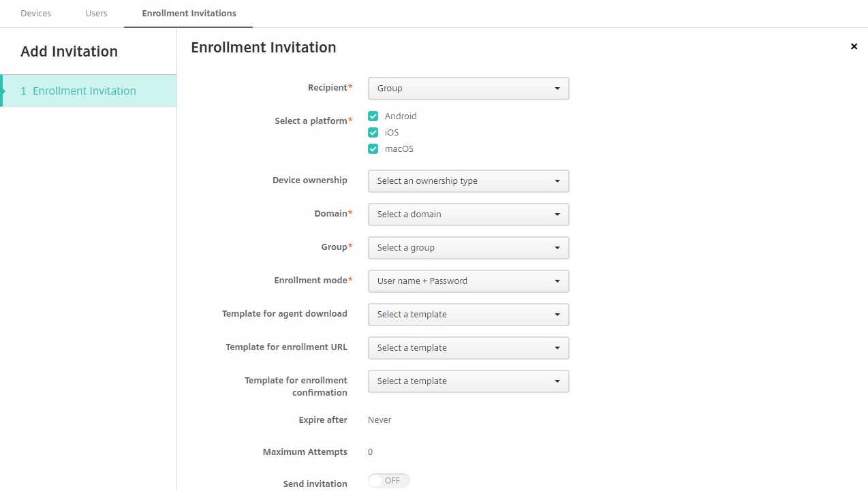Turn on the Send invitation switch

tap(388, 480)
